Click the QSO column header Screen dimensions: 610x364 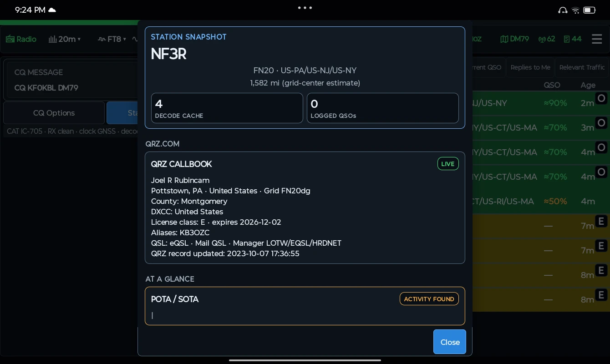click(x=552, y=85)
